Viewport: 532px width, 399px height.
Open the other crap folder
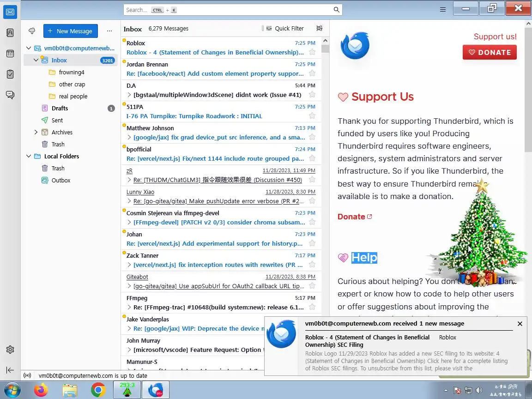71,84
